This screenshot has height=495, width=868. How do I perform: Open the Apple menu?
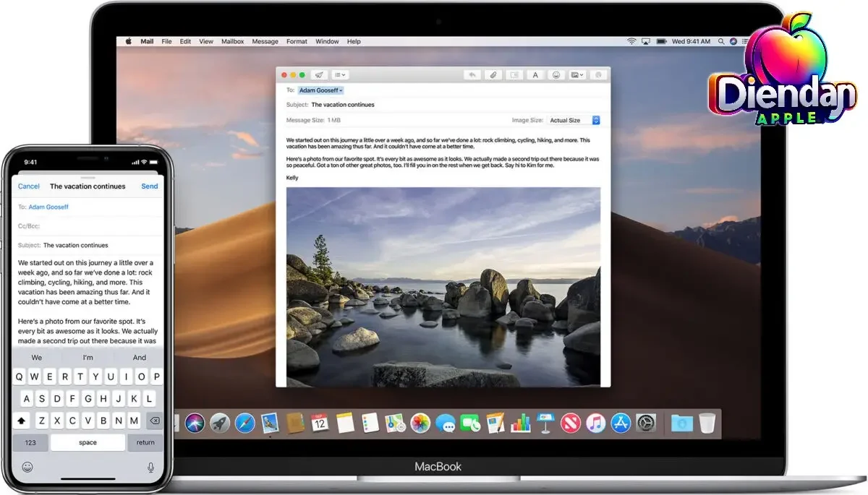(x=129, y=41)
